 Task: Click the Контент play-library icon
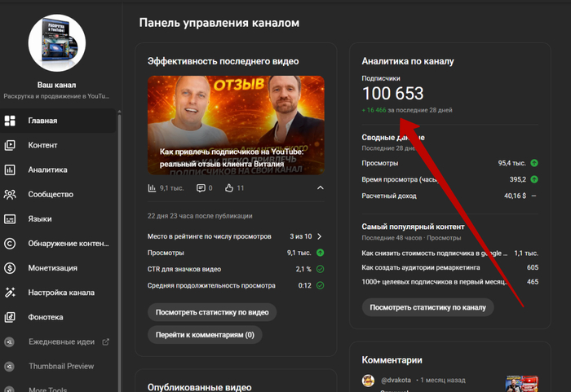[x=10, y=145]
